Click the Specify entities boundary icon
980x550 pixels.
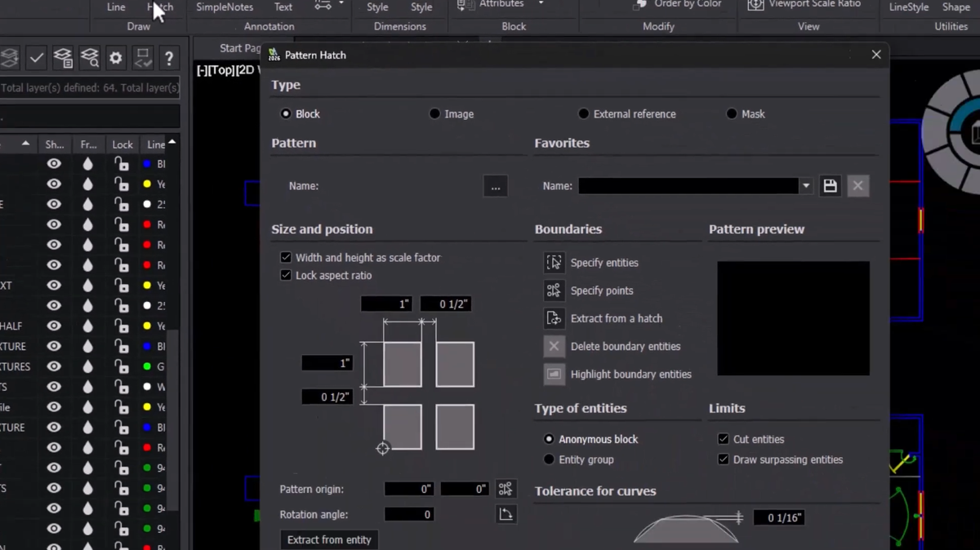(x=554, y=263)
